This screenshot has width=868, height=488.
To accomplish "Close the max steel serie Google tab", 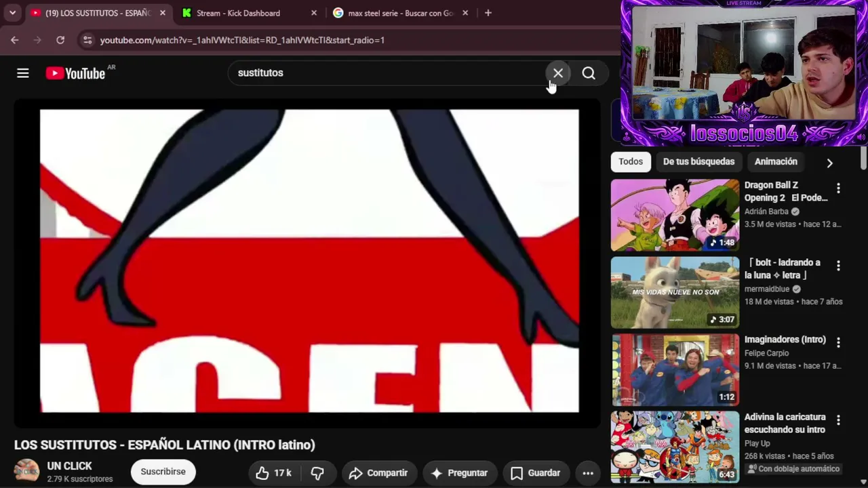I will 465,13.
